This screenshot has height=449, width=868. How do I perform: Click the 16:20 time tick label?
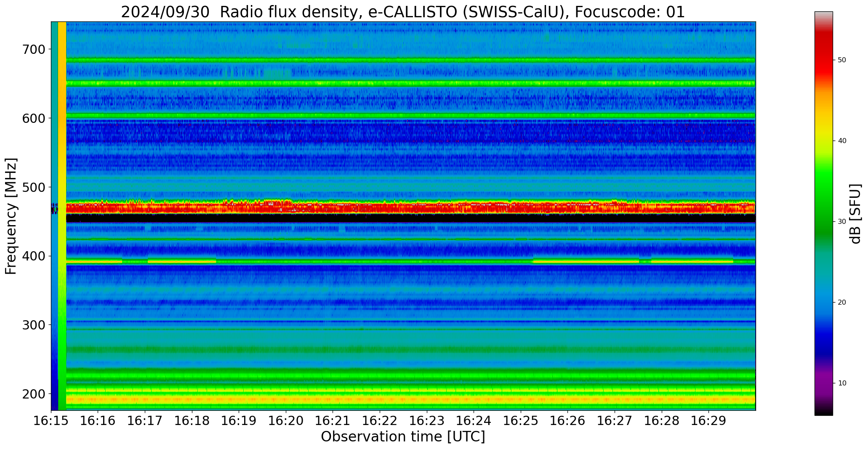pyautogui.click(x=286, y=420)
